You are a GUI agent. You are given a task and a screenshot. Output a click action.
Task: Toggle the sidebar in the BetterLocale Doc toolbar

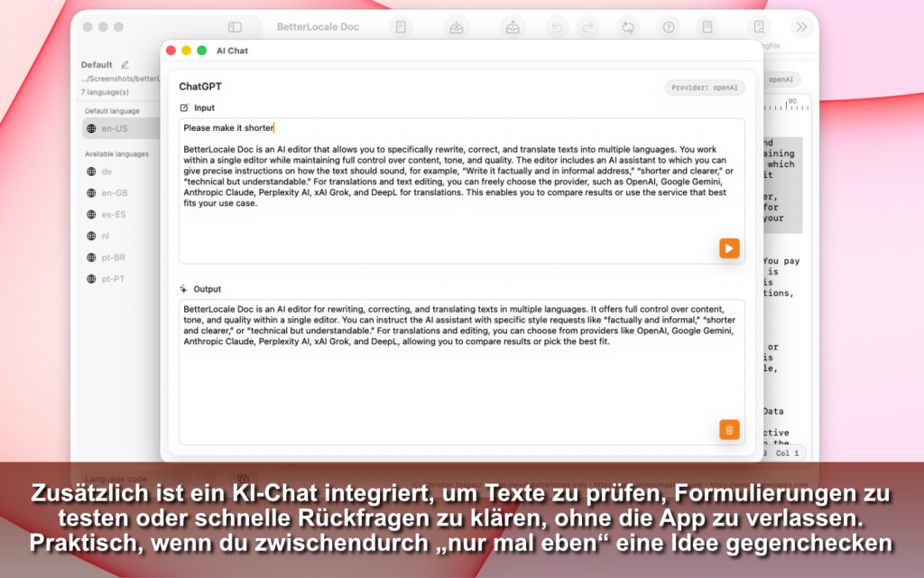tap(235, 27)
